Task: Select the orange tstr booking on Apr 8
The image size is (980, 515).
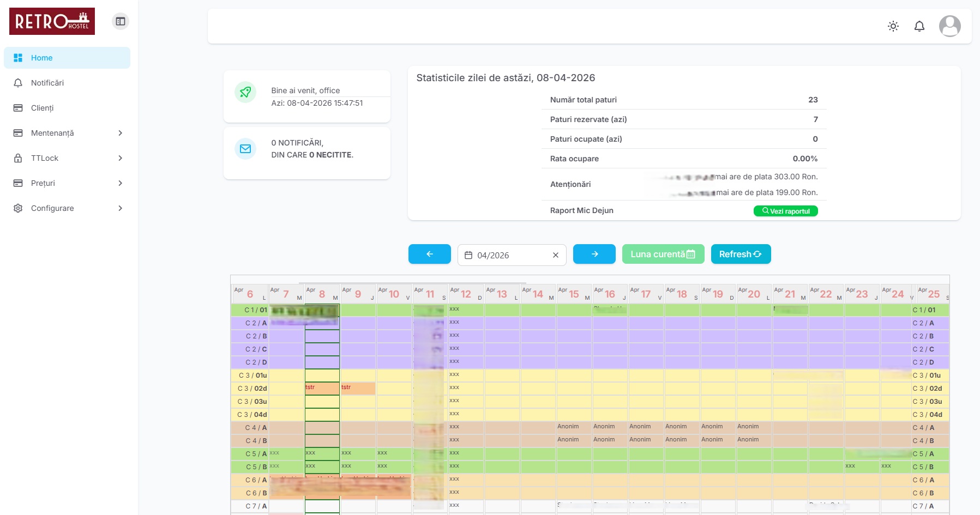Action: tap(322, 388)
